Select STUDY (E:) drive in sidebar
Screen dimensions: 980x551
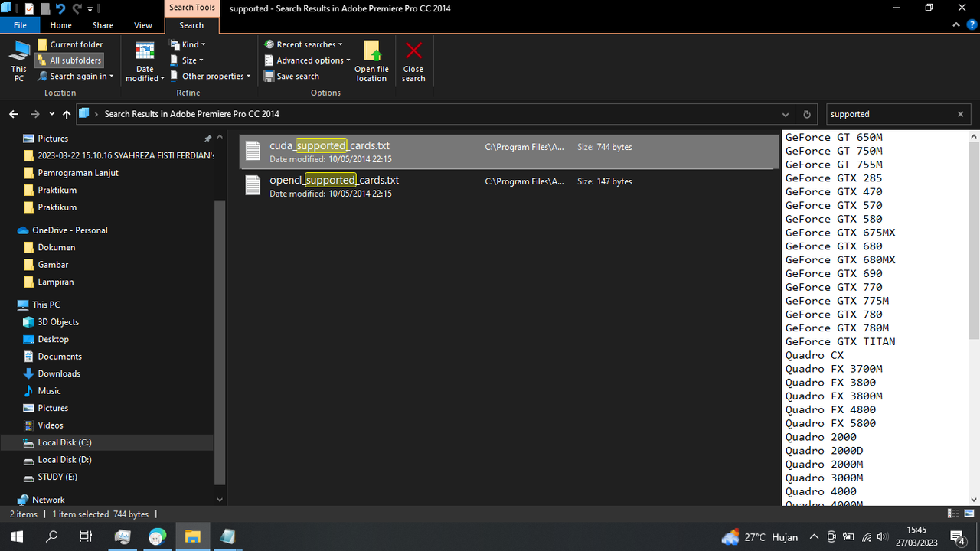point(57,477)
